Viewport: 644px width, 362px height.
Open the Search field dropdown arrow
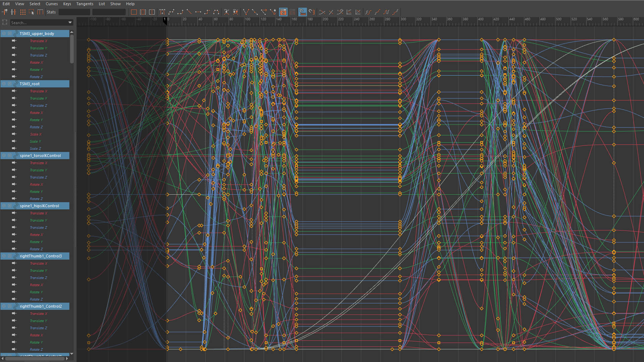70,22
